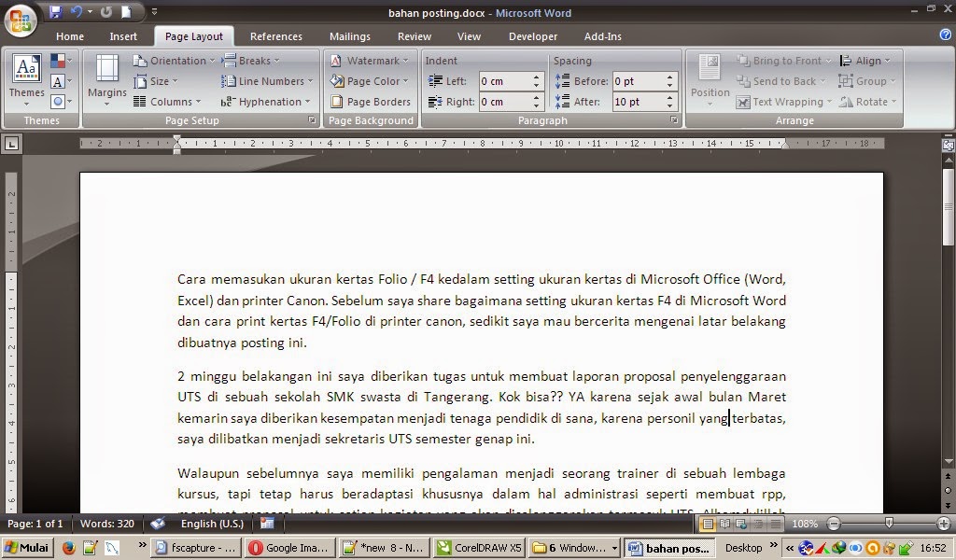Click the Indent Left field
This screenshot has height=560, width=956.
(x=505, y=81)
